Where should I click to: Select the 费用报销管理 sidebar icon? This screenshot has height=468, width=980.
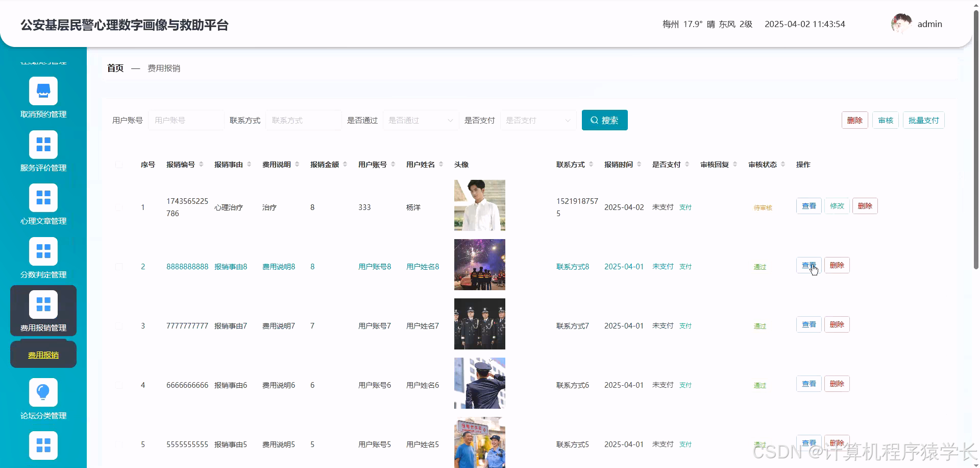43,303
